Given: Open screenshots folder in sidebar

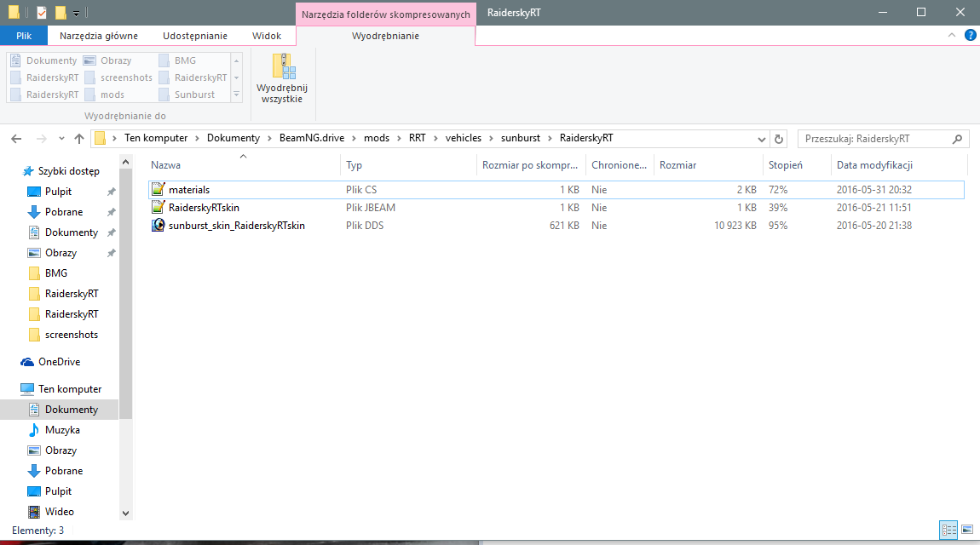Looking at the screenshot, I should (x=72, y=335).
